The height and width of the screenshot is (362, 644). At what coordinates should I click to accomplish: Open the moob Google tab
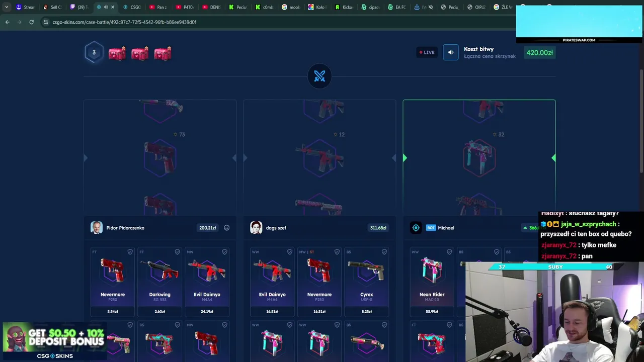[x=291, y=7]
